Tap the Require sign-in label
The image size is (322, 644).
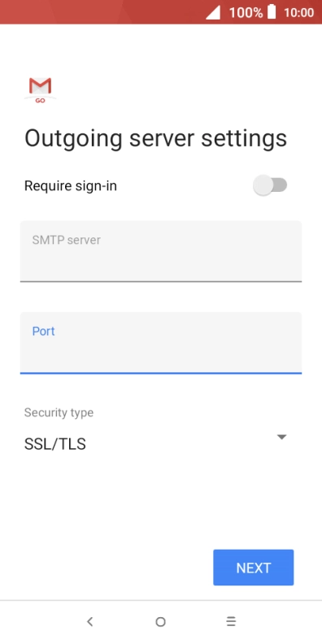pos(71,186)
